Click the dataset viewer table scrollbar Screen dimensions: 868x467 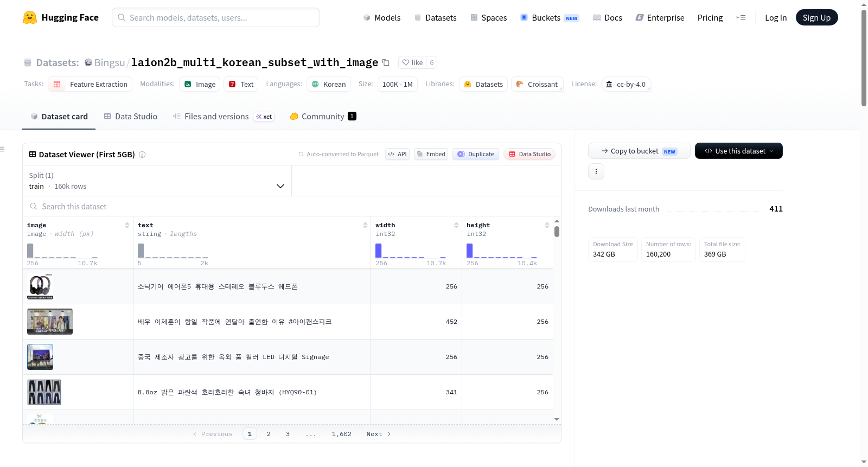tap(557, 232)
